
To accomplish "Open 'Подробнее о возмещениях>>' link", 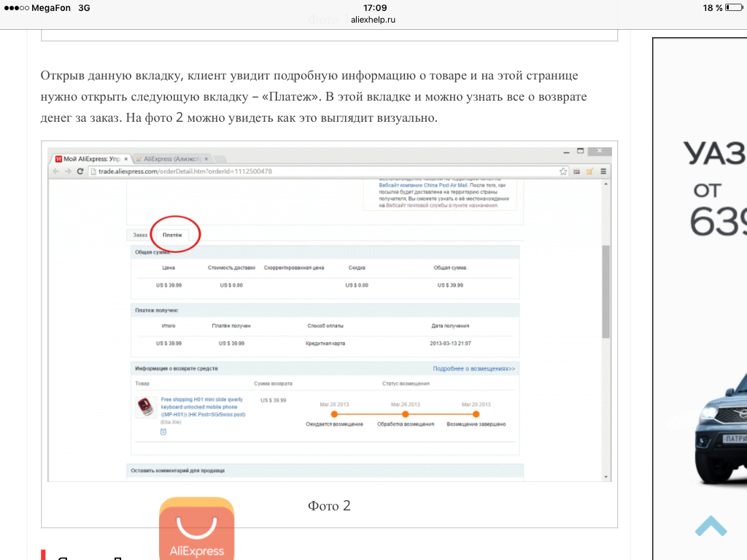I will click(473, 368).
